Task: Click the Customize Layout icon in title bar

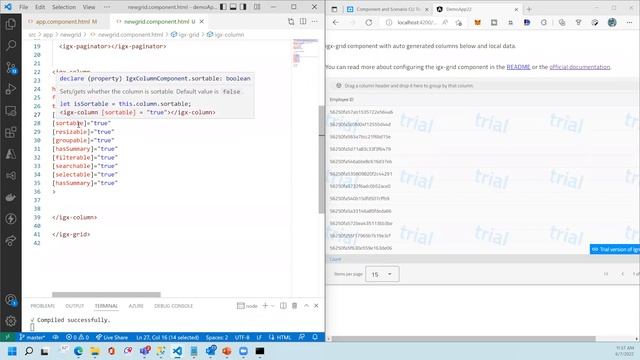Action: pyautogui.click(x=257, y=7)
